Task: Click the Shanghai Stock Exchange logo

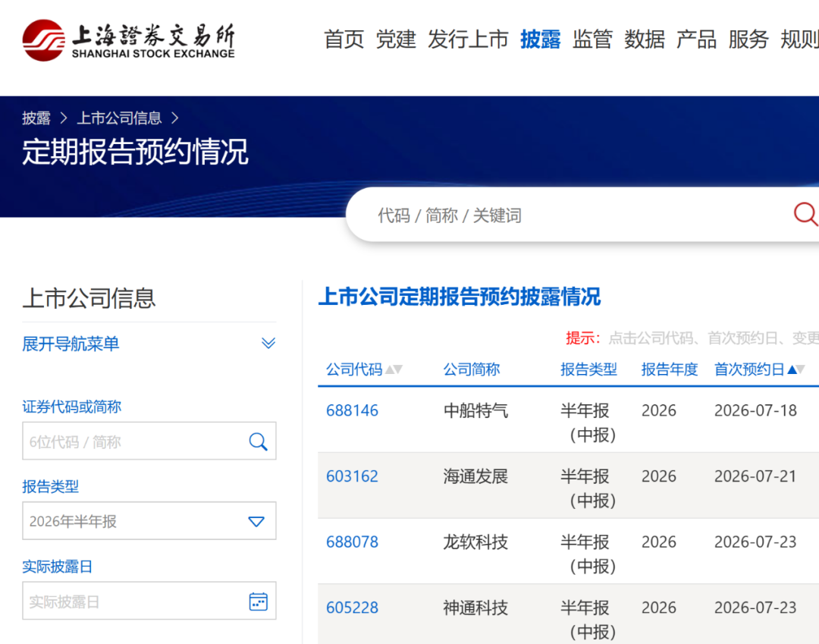Action: (x=128, y=40)
